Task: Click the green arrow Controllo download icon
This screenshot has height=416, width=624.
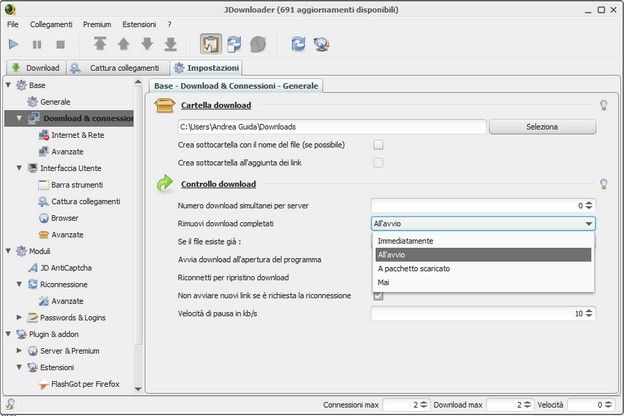Action: point(164,184)
